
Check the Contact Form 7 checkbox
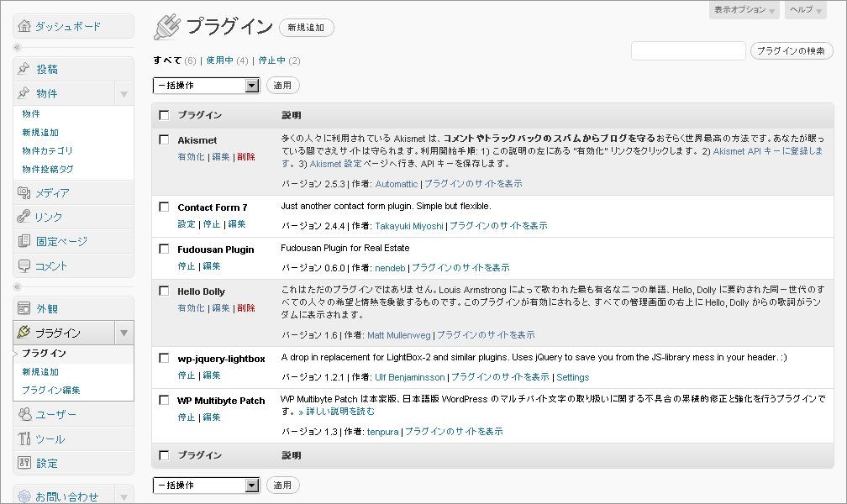[164, 207]
